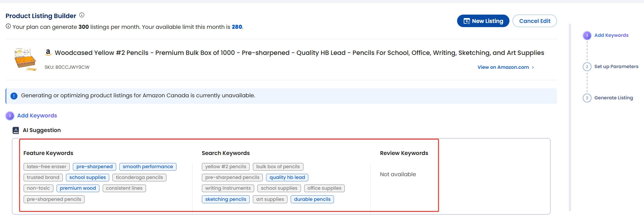Go to Add Keywords step in sidebar

pyautogui.click(x=611, y=35)
